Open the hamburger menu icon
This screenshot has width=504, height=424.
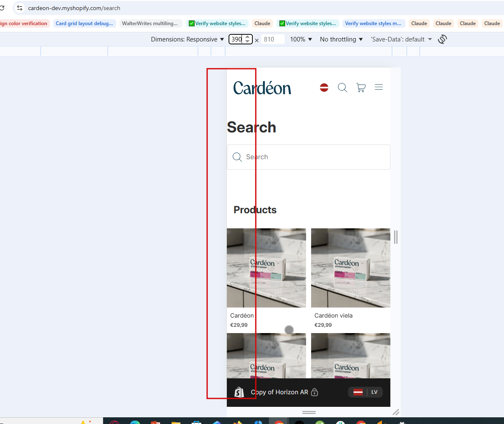point(379,87)
